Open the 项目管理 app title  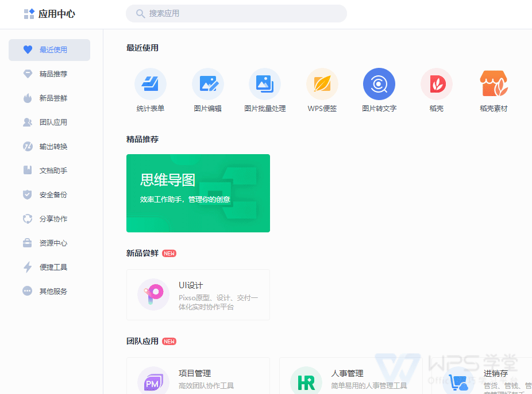195,373
